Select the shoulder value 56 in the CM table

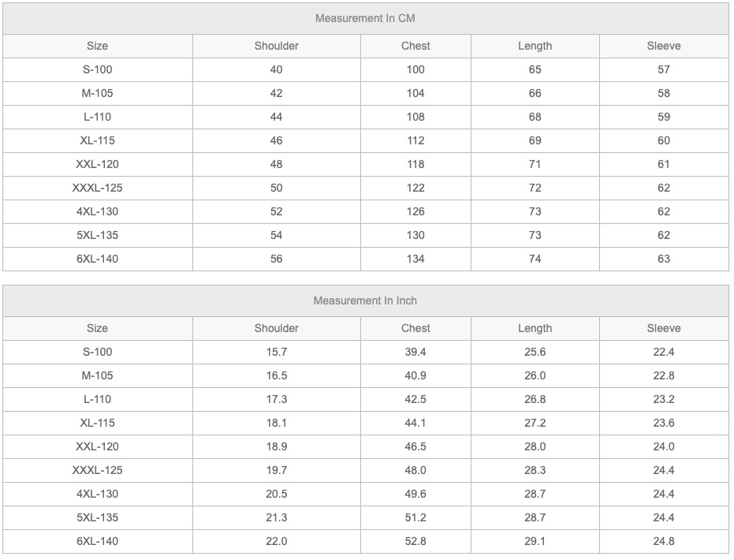(276, 259)
